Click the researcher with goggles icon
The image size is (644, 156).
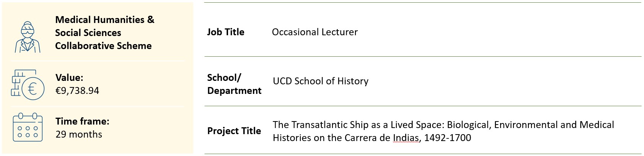28,36
